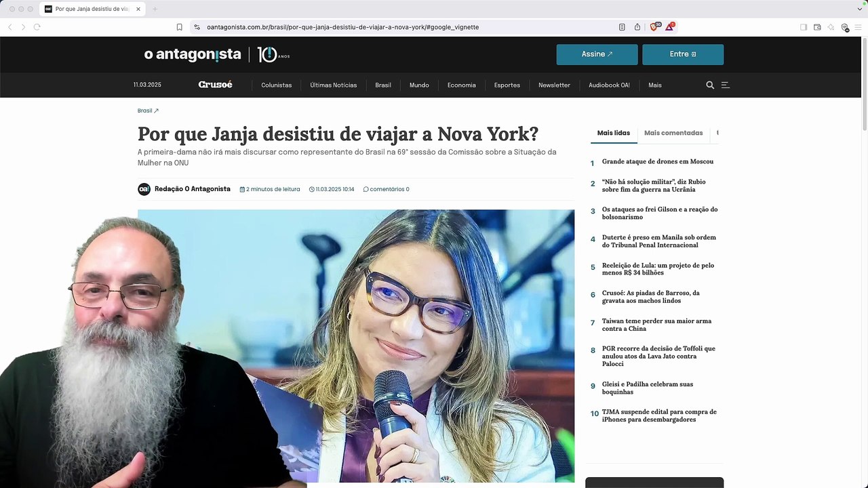Open Brave Shields lion icon
The width and height of the screenshot is (868, 488).
(x=654, y=26)
